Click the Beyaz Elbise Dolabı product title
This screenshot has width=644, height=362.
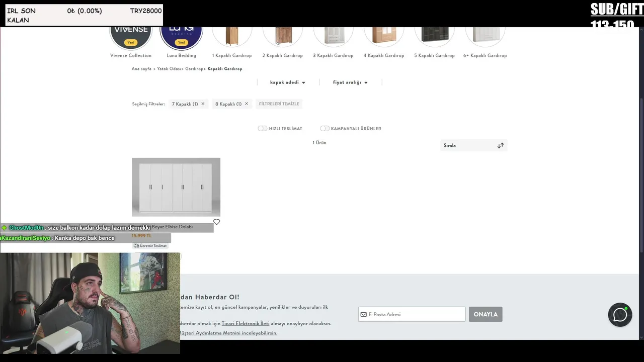[x=172, y=227]
